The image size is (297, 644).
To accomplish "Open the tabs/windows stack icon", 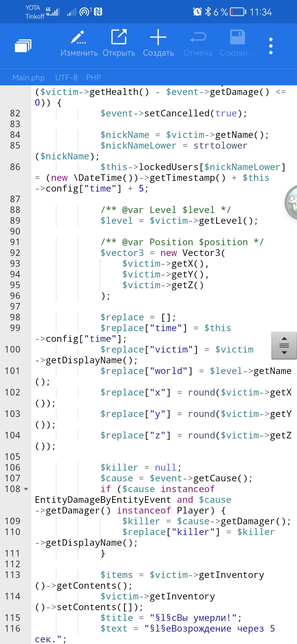I will 23,45.
